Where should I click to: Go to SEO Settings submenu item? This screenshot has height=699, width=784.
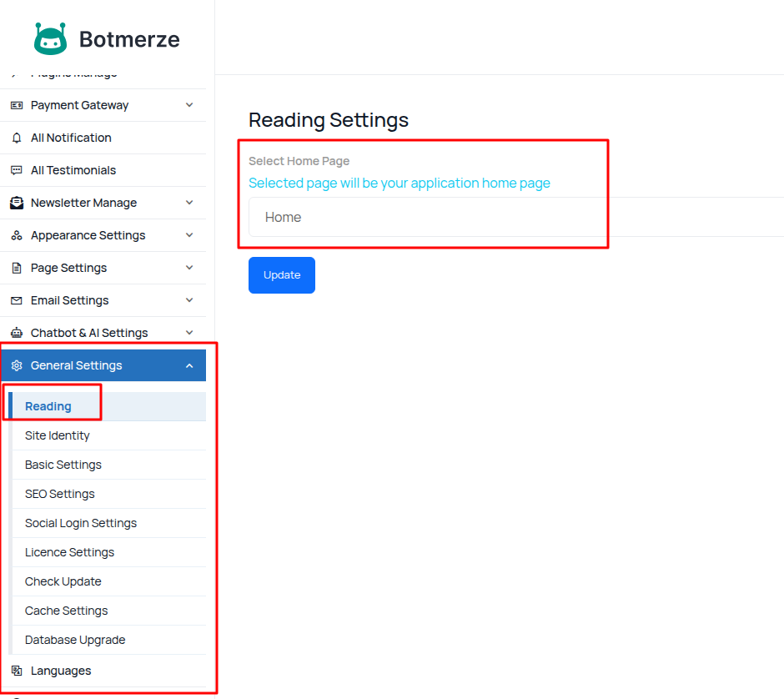(x=60, y=494)
